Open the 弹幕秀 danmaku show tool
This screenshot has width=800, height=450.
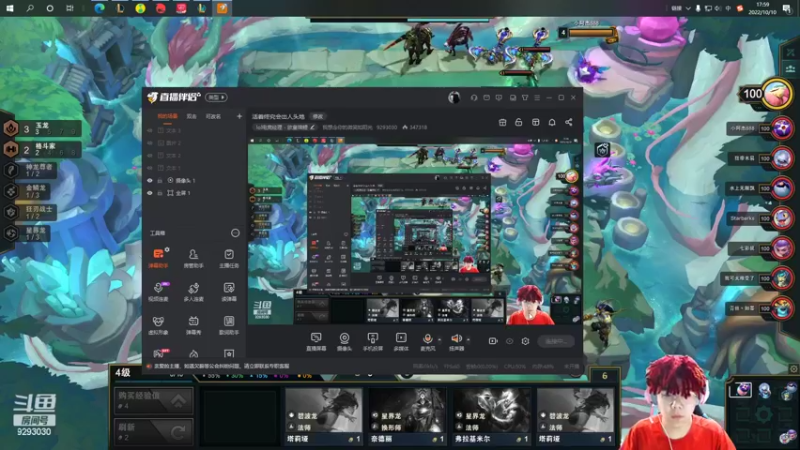pos(193,325)
